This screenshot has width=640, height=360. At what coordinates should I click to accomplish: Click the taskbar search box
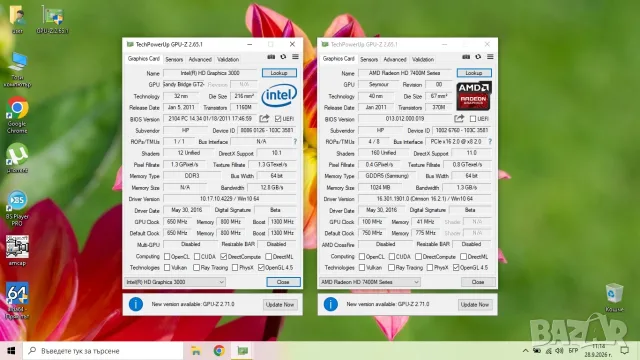pyautogui.click(x=103, y=351)
